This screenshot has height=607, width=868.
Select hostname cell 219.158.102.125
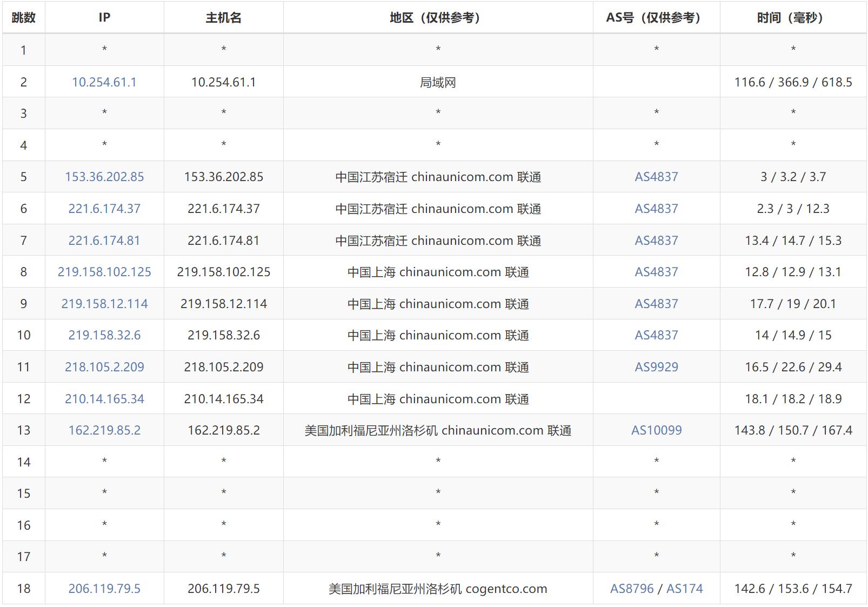click(x=224, y=272)
